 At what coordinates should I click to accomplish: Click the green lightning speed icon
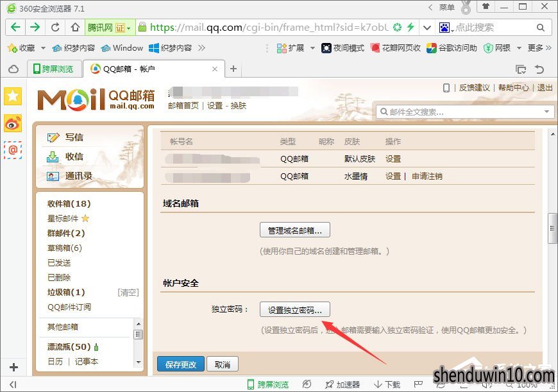click(410, 27)
